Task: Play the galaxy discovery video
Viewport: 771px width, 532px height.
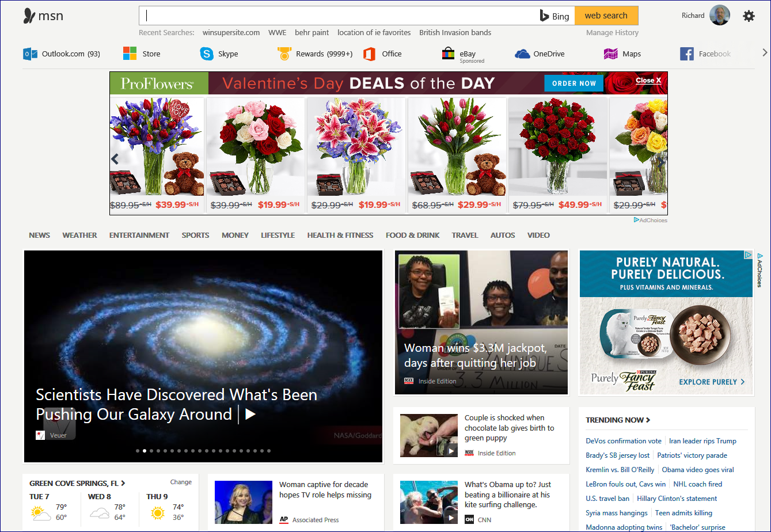Action: [250, 414]
